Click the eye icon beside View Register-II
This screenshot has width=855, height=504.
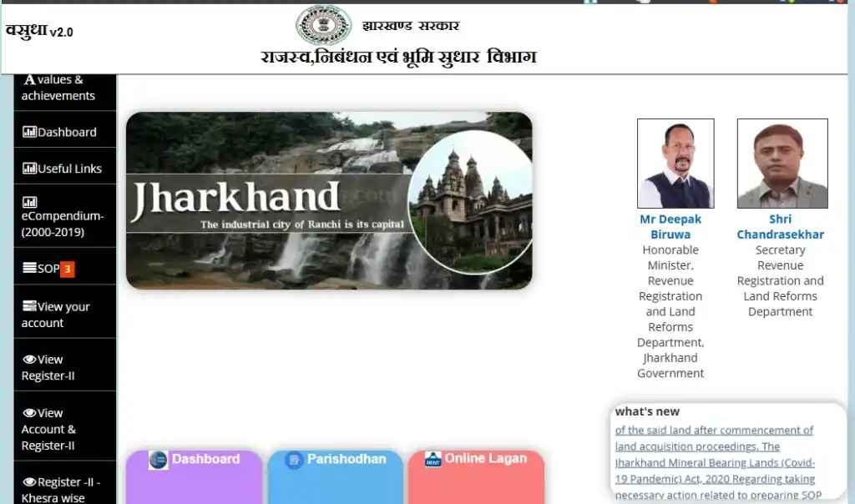coord(29,360)
